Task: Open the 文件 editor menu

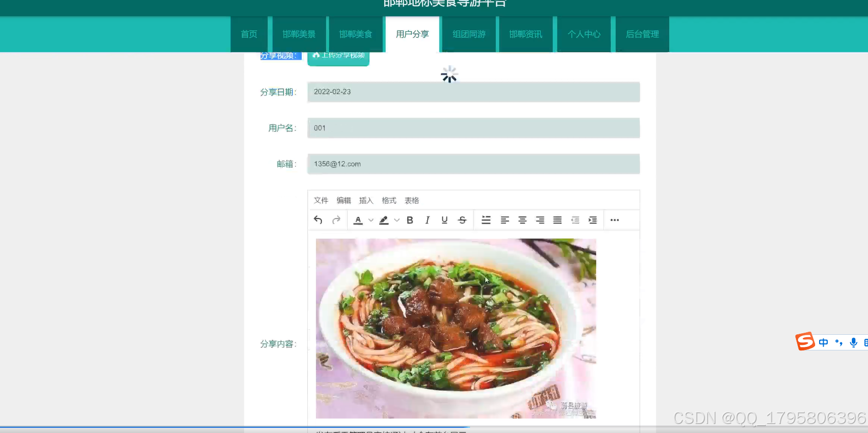Action: click(x=321, y=200)
